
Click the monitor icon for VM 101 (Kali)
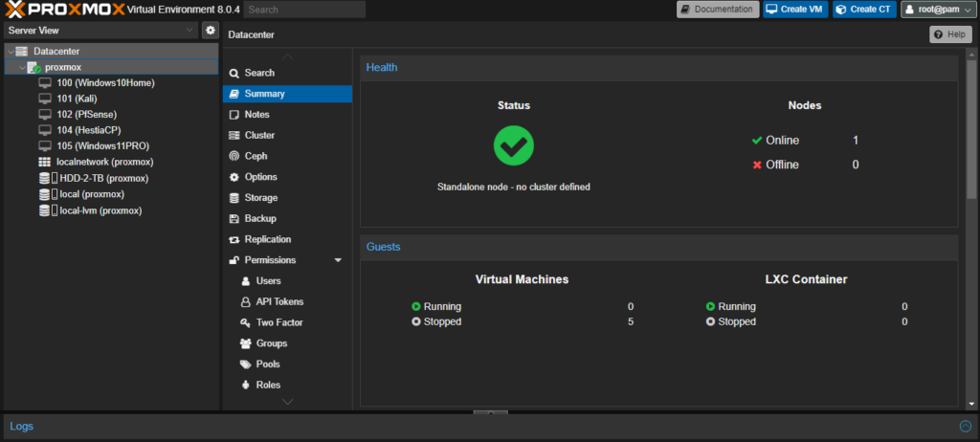click(45, 99)
